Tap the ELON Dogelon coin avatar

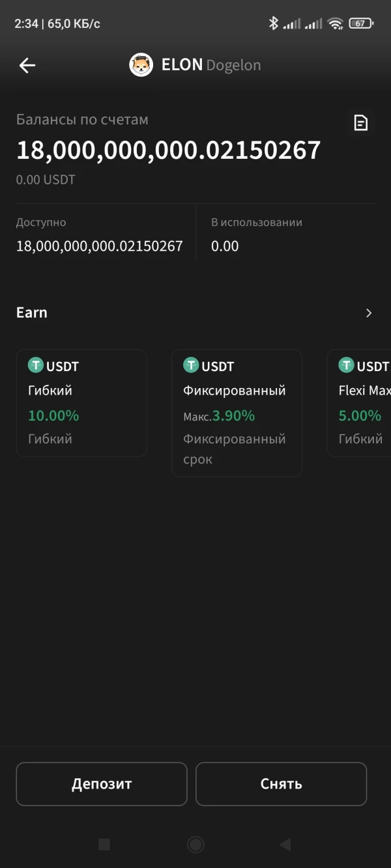point(141,65)
